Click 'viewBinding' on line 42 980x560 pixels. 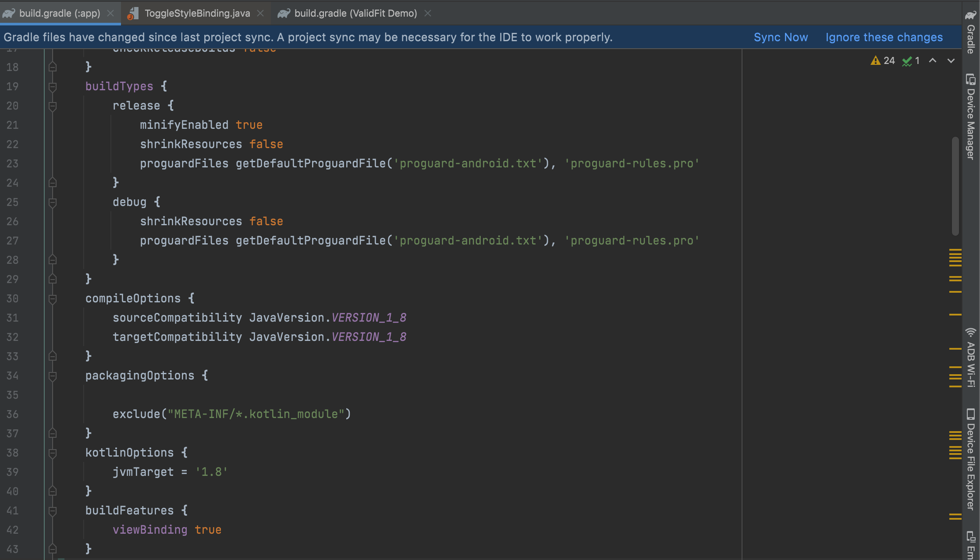point(150,530)
